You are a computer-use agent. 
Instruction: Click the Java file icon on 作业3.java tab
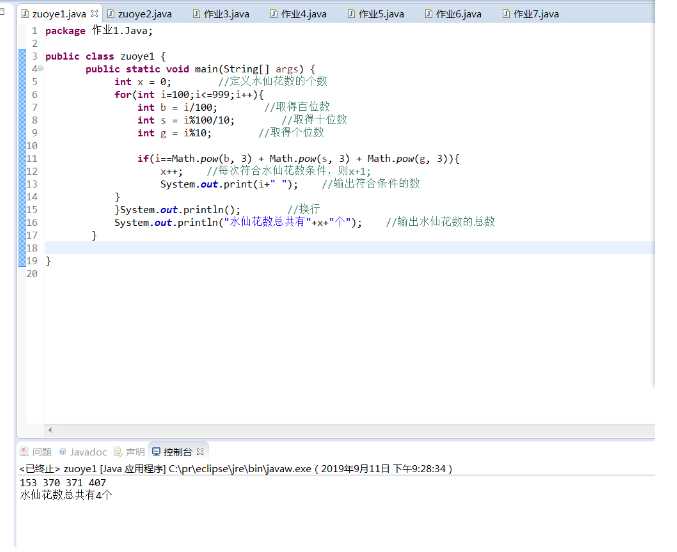196,13
